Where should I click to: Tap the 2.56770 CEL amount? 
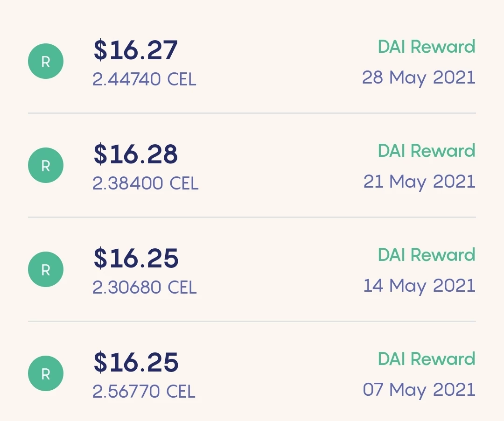pos(144,392)
